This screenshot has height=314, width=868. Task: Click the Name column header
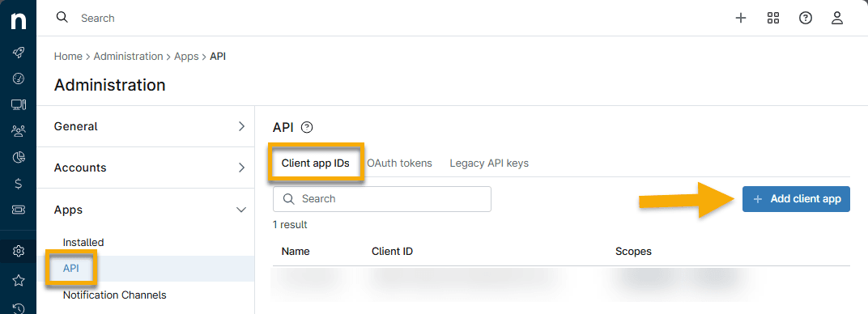(x=296, y=252)
